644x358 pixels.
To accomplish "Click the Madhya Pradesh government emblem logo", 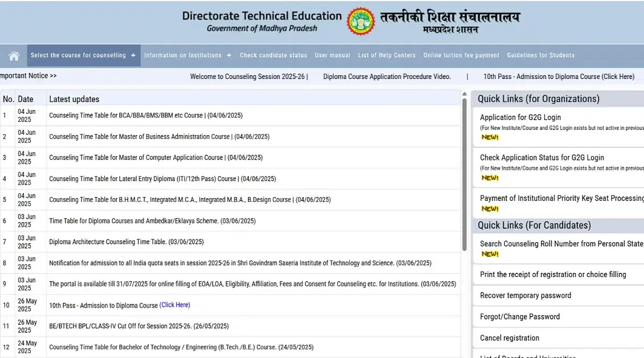I will coord(361,21).
